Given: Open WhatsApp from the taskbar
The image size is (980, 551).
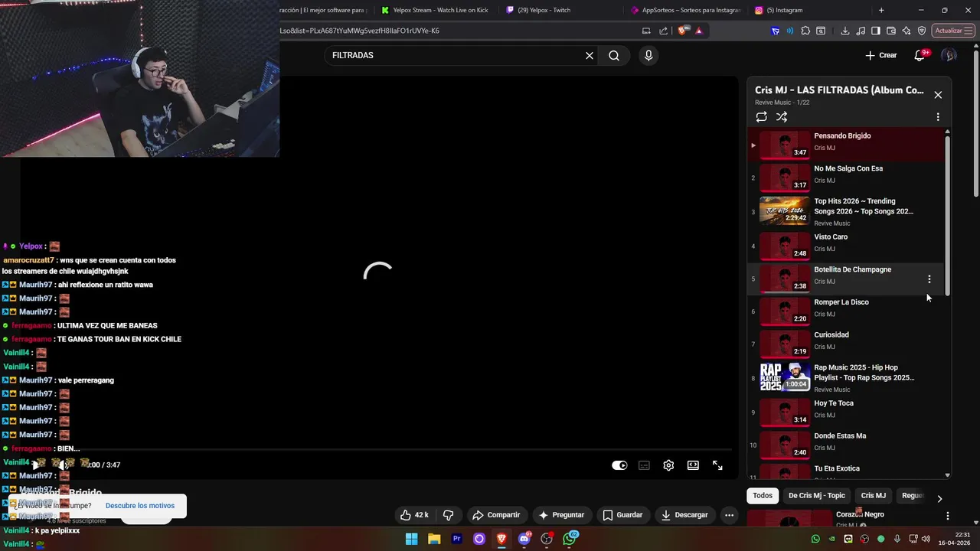Looking at the screenshot, I should [x=570, y=539].
